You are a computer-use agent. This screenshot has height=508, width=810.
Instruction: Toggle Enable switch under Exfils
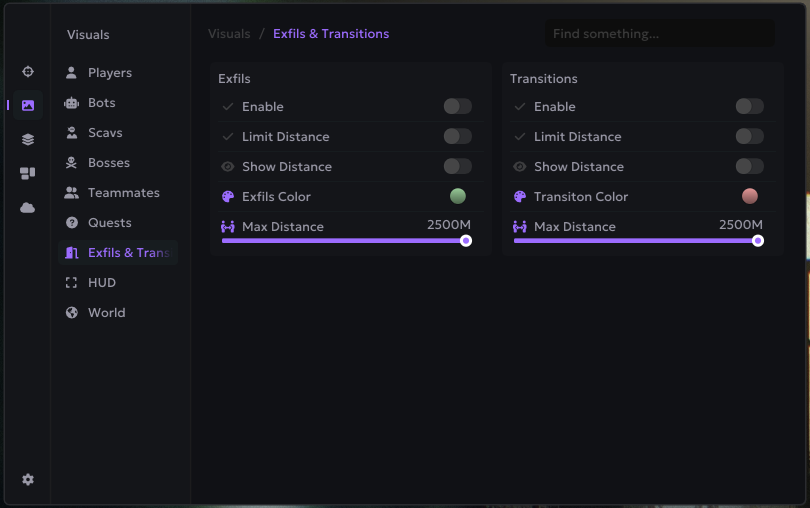(x=457, y=106)
